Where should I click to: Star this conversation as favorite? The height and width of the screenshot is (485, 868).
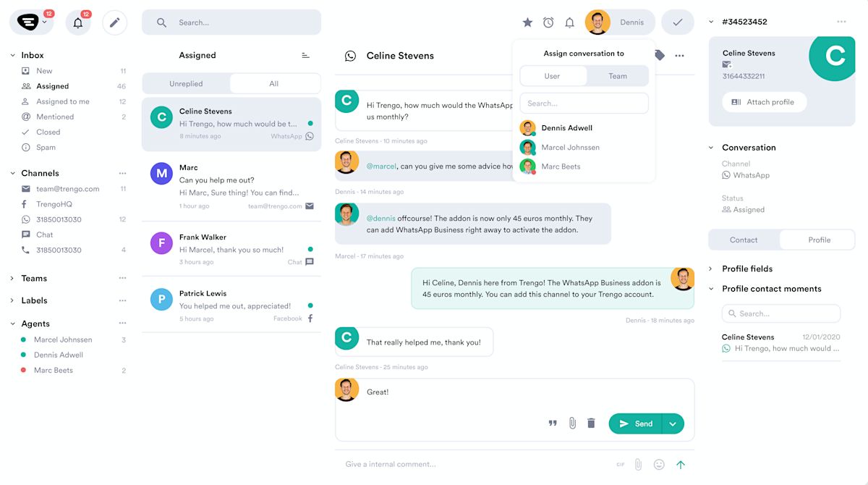tap(527, 22)
